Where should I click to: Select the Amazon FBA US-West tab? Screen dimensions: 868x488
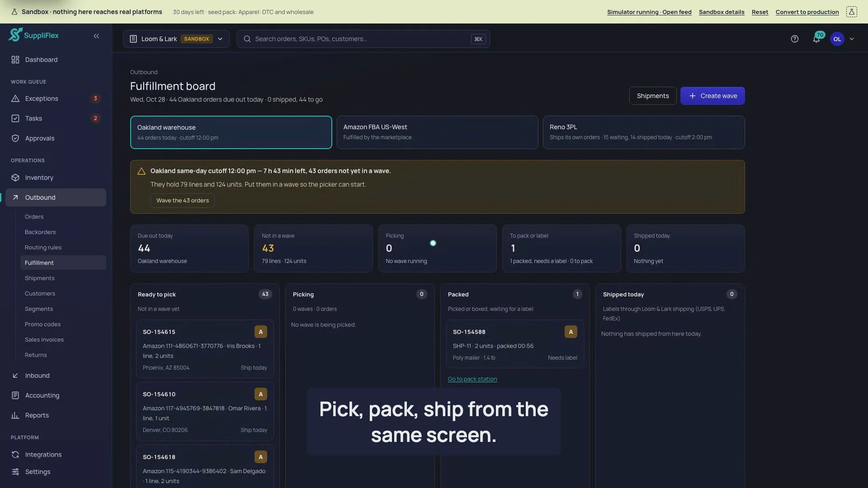pyautogui.click(x=437, y=132)
